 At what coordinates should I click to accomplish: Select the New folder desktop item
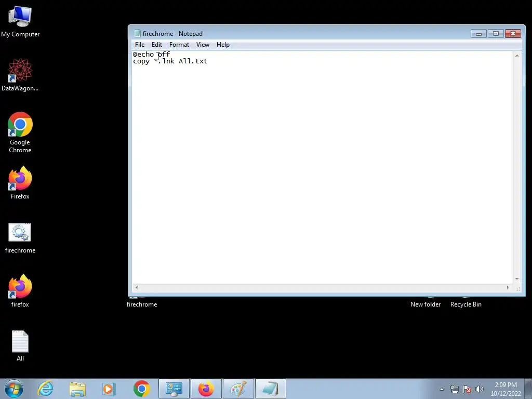[425, 304]
